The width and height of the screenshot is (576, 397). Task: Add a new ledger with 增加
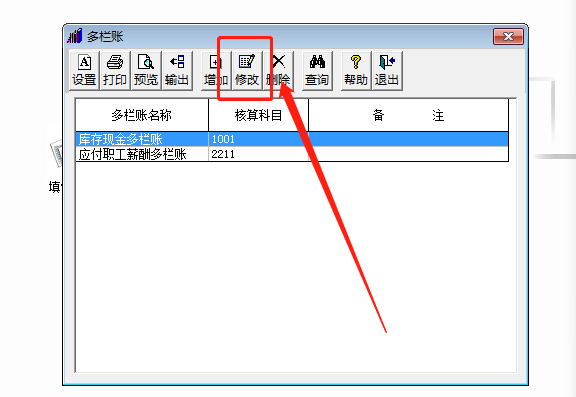pyautogui.click(x=216, y=71)
